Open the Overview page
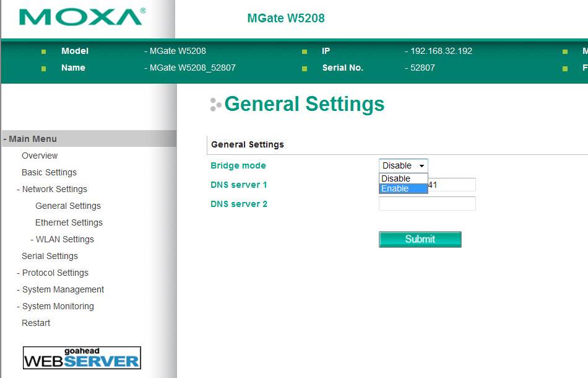588x378 pixels. 40,156
